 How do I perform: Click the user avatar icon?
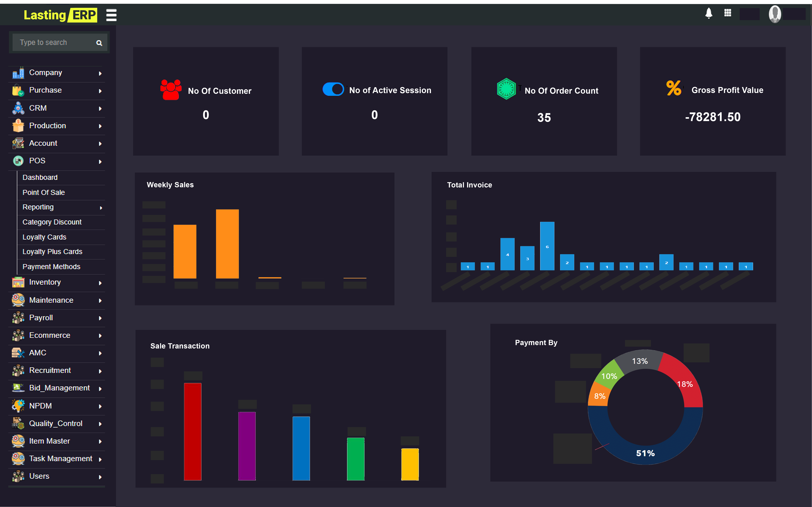775,14
